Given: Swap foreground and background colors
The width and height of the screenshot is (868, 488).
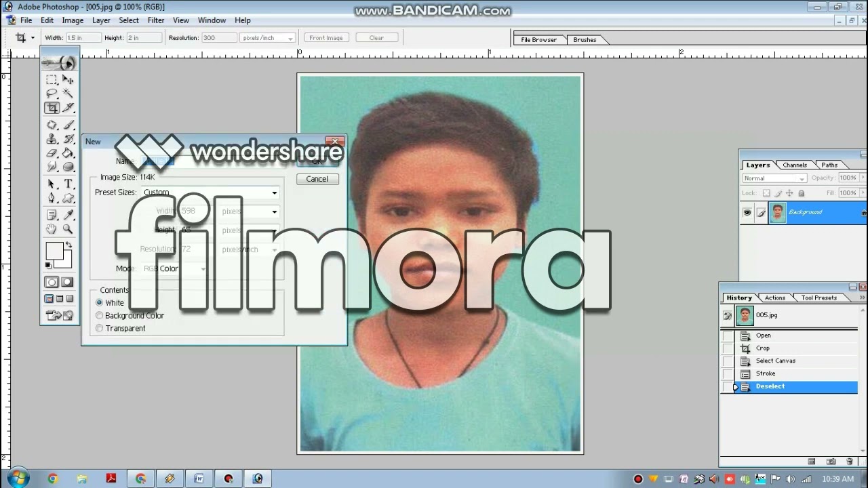Looking at the screenshot, I should point(68,245).
